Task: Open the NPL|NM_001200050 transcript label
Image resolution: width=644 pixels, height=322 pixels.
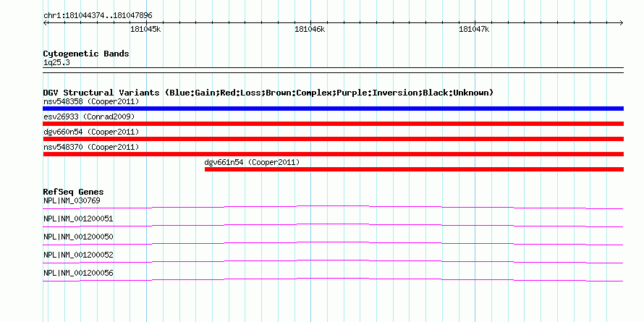Action: [78, 237]
